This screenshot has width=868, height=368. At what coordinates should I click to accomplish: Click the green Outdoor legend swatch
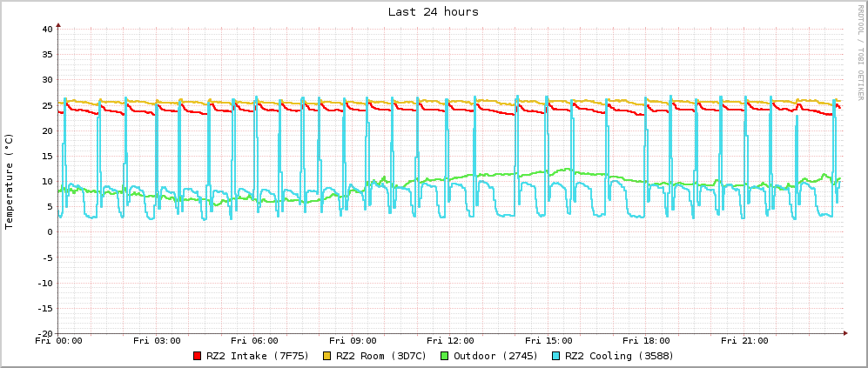pos(445,356)
